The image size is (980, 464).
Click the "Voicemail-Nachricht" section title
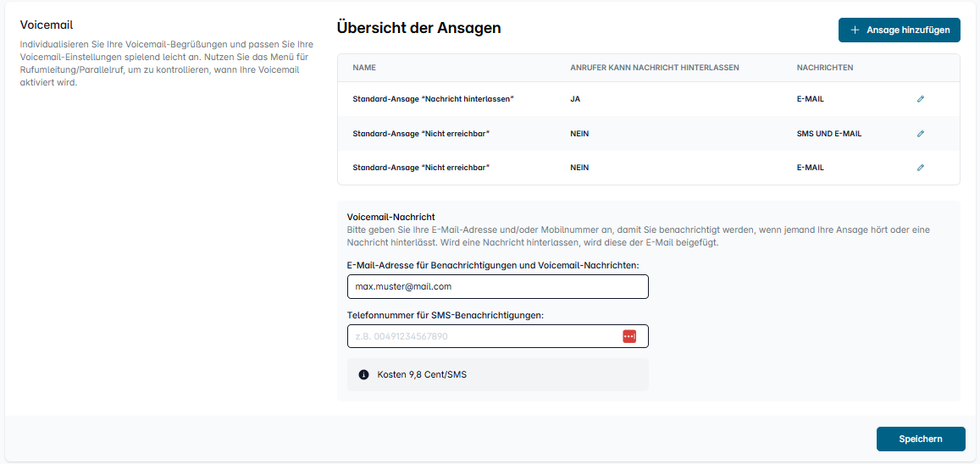(x=390, y=217)
